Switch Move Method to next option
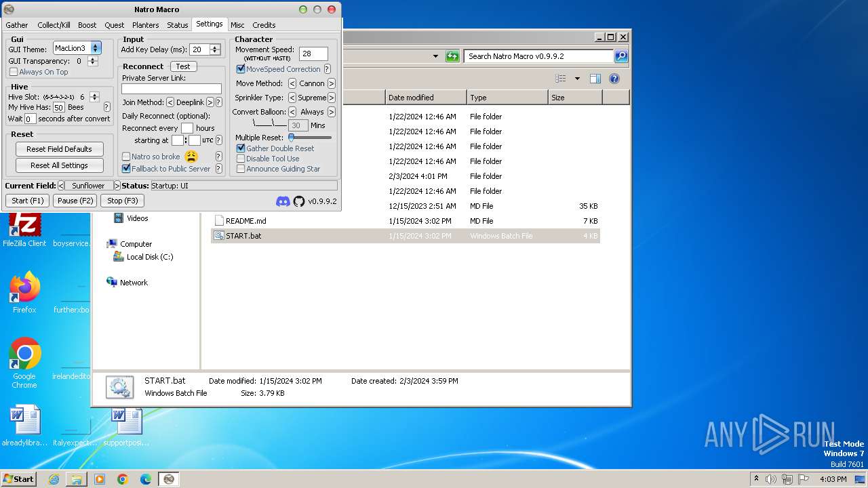 [332, 83]
